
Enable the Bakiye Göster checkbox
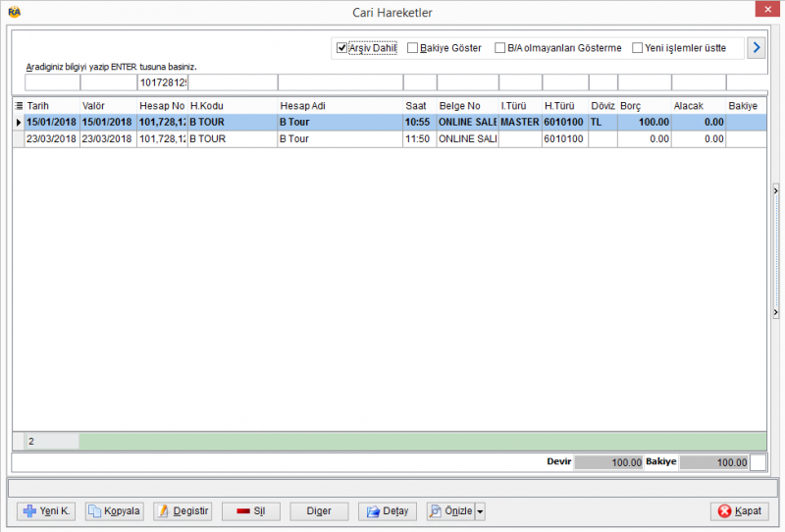(412, 48)
